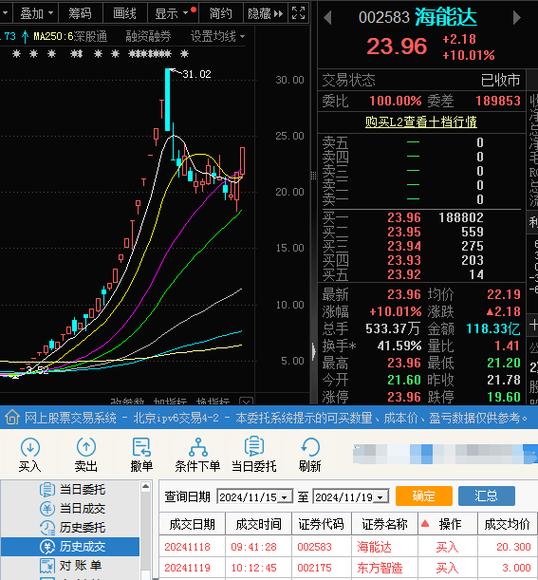The image size is (538, 580).
Task: Sort by 操作 column header
Action: click(x=448, y=524)
